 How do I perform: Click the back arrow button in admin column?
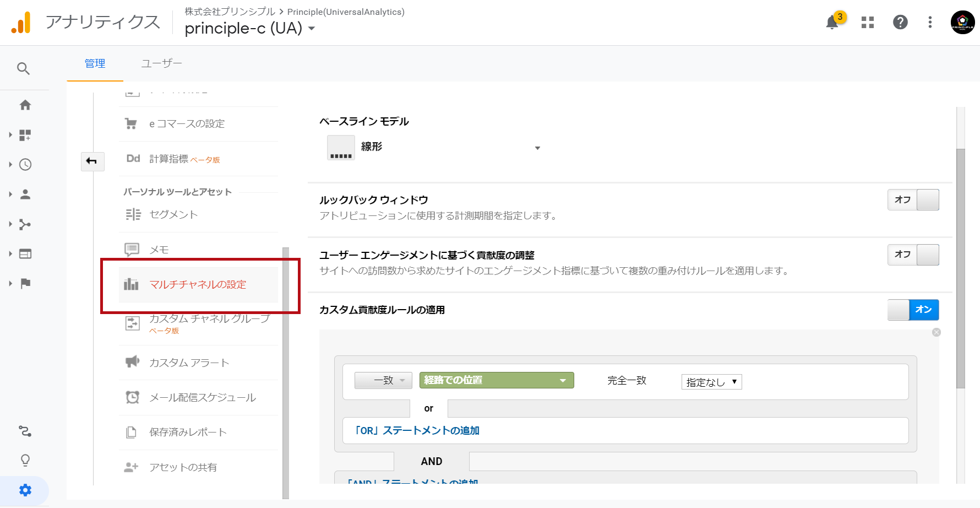click(92, 161)
